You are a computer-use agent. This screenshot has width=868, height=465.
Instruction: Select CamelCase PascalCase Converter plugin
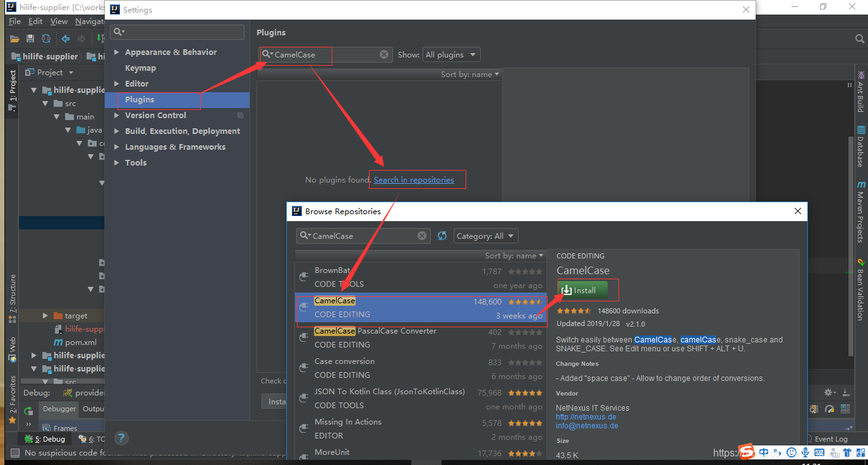point(421,338)
